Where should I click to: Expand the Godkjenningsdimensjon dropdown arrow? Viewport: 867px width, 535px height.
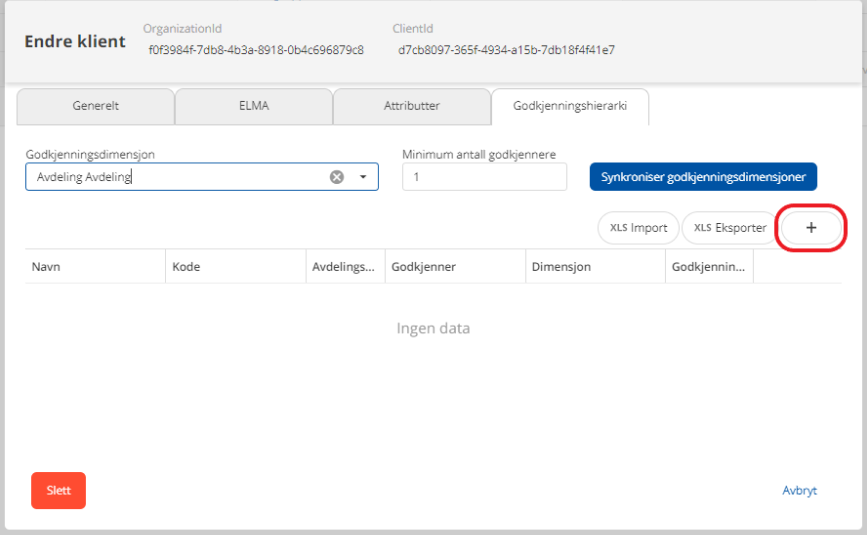(363, 177)
